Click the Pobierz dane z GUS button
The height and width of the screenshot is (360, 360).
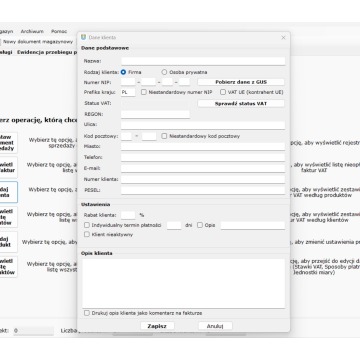click(x=241, y=82)
